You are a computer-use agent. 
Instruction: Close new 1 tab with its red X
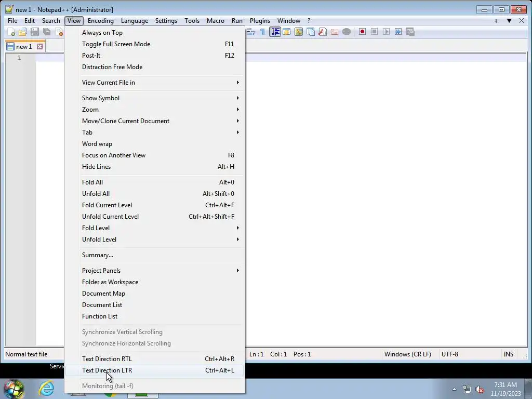point(39,46)
